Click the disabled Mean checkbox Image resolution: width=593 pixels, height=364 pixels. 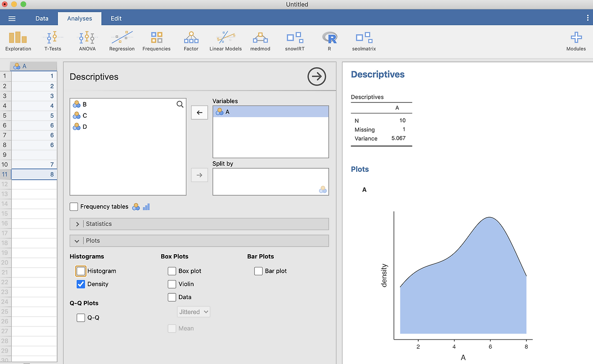click(x=172, y=328)
